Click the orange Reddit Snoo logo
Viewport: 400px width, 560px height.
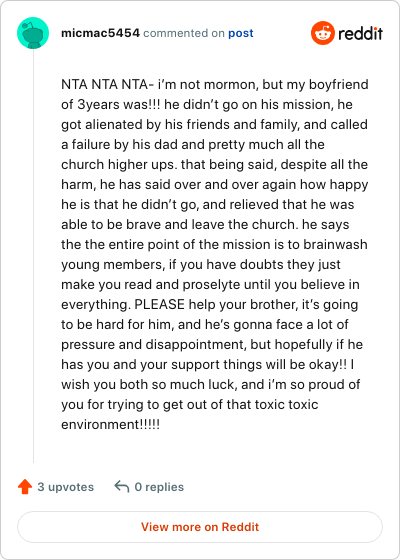coord(322,33)
